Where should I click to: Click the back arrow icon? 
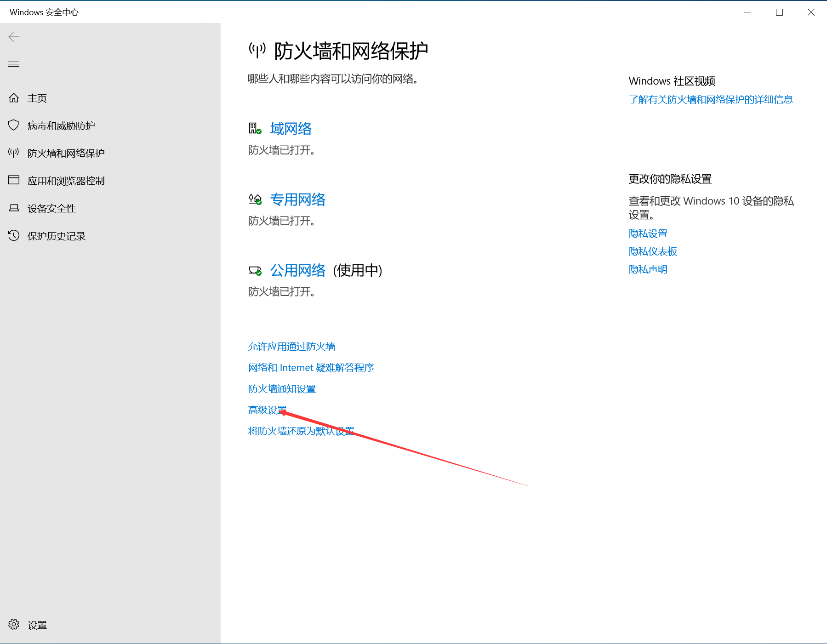point(14,37)
